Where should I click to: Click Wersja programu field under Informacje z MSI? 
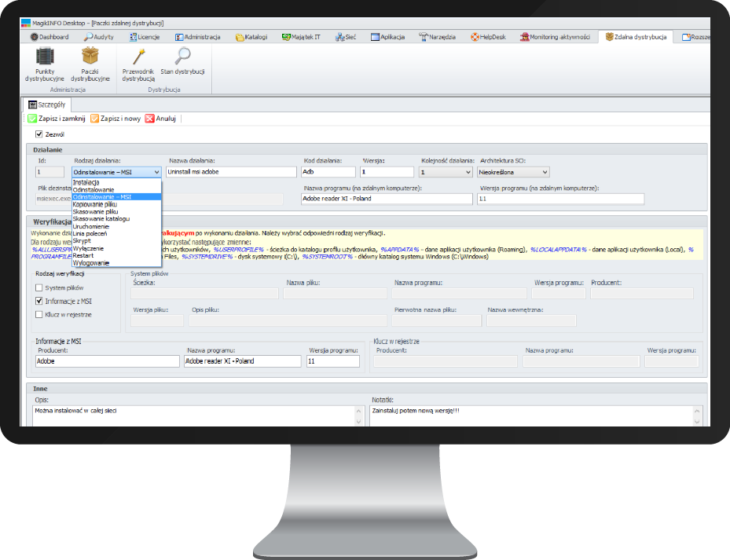pyautogui.click(x=333, y=361)
